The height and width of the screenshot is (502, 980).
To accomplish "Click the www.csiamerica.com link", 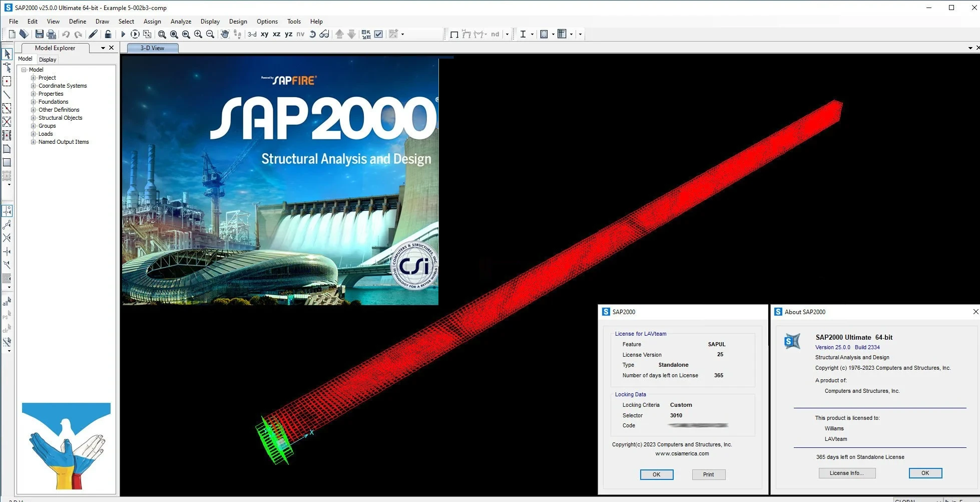I will point(682,453).
